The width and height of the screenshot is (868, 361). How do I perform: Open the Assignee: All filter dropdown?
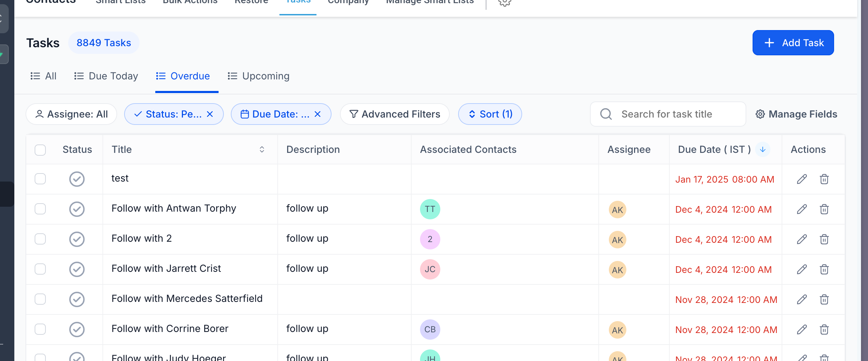click(x=72, y=114)
